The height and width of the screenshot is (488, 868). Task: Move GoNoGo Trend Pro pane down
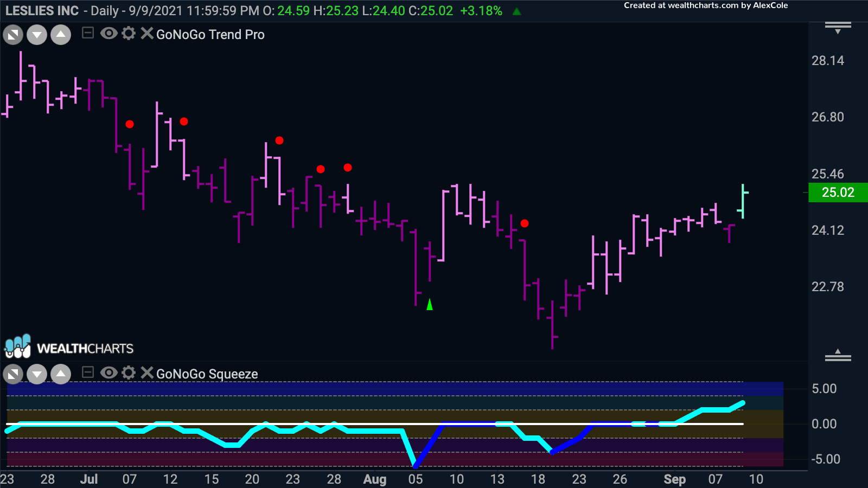coord(37,35)
